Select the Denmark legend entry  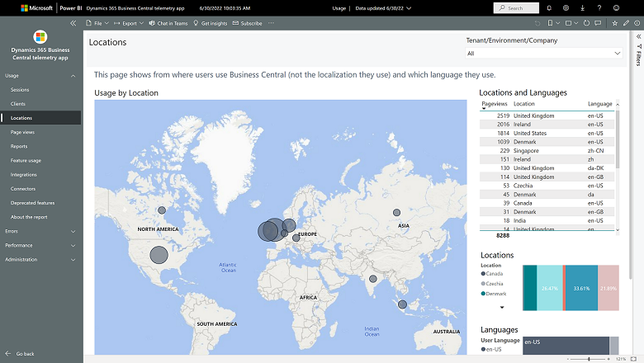click(x=494, y=294)
